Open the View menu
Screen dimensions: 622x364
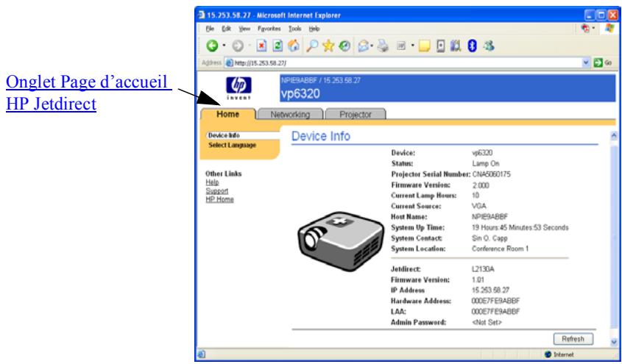pyautogui.click(x=244, y=29)
